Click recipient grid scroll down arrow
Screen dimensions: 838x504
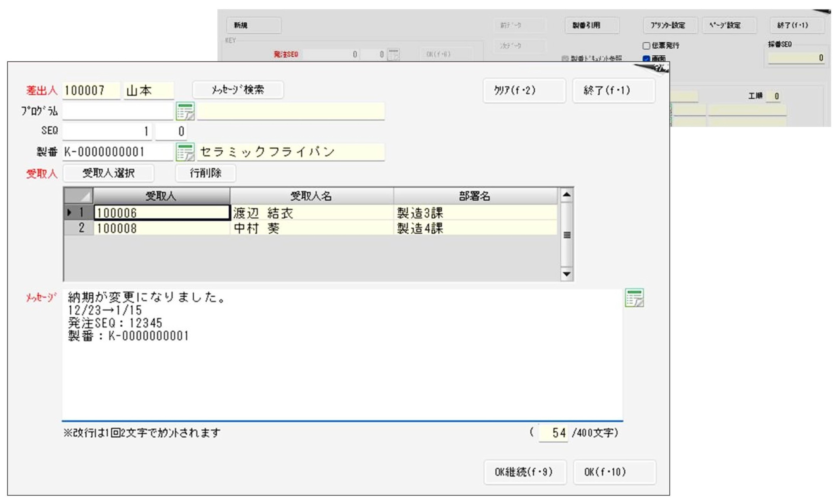566,274
